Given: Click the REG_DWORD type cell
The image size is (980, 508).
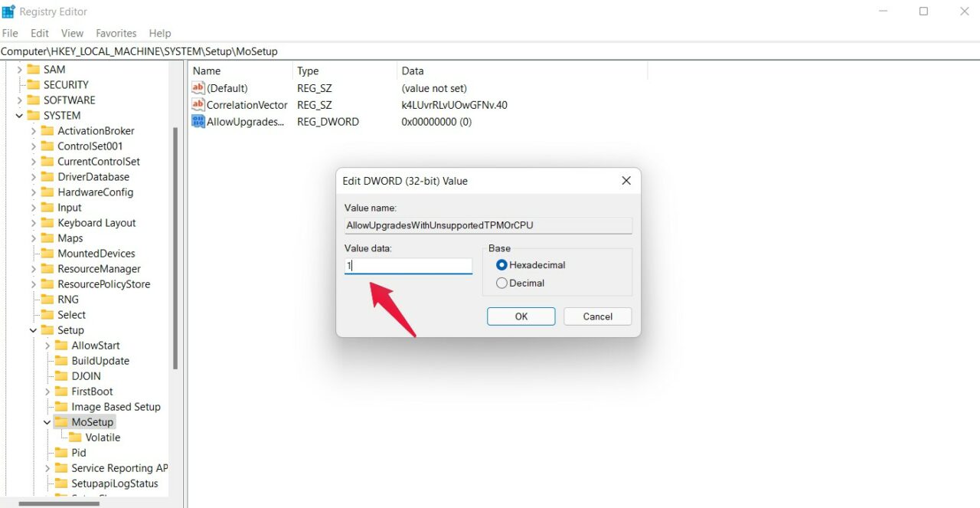Looking at the screenshot, I should 328,121.
